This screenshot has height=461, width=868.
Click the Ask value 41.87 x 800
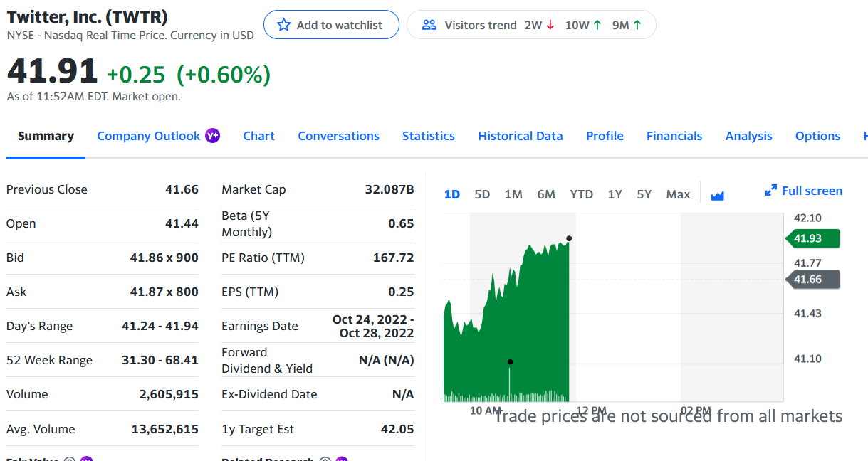164,292
